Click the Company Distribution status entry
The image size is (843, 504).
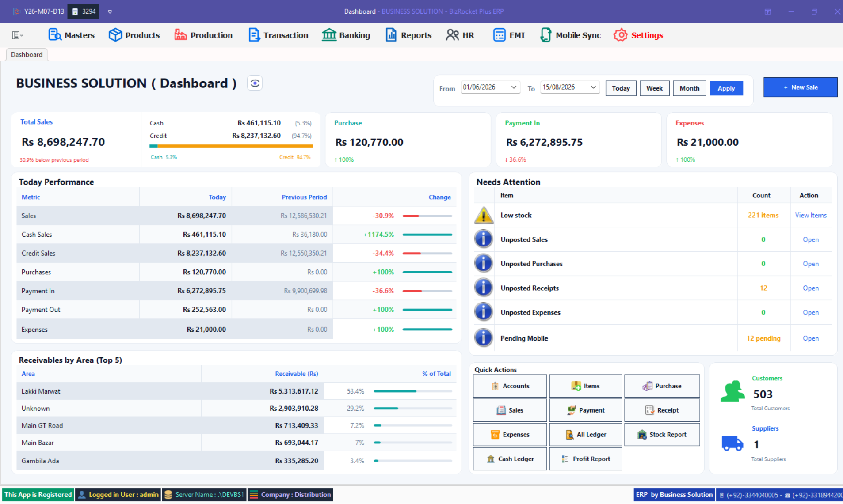290,495
